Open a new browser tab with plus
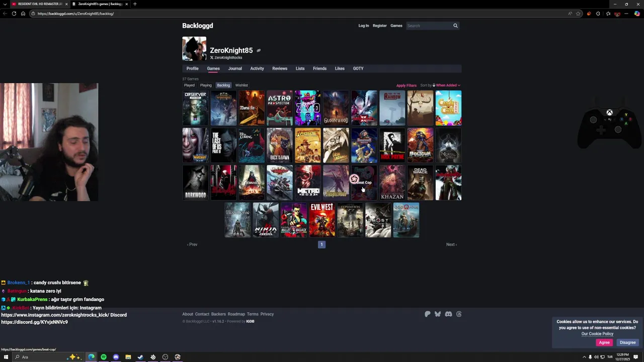This screenshot has width=644, height=362. [x=134, y=4]
